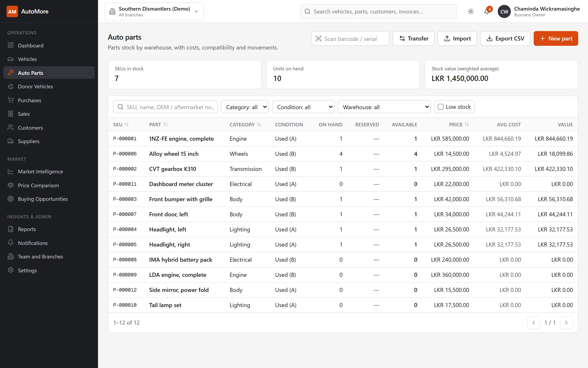
Task: Sort the table by SKU arrows
Action: [x=127, y=124]
